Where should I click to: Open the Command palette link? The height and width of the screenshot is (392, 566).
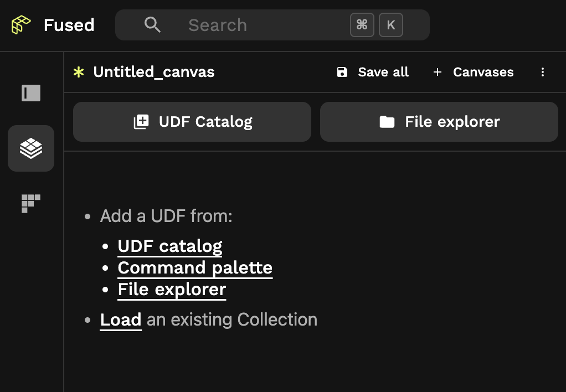(195, 268)
